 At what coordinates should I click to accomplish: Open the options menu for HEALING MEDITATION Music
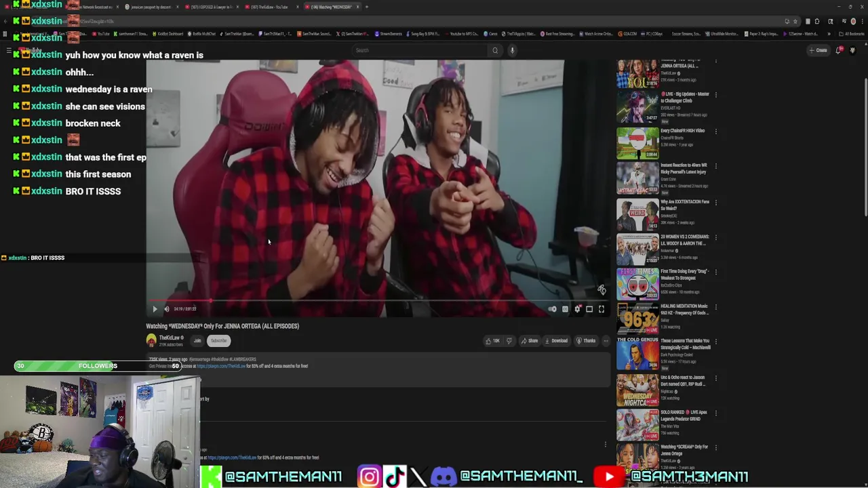(x=715, y=307)
